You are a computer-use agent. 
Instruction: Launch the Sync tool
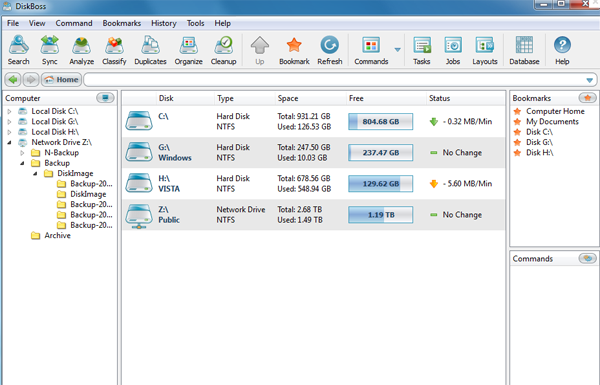[50, 50]
